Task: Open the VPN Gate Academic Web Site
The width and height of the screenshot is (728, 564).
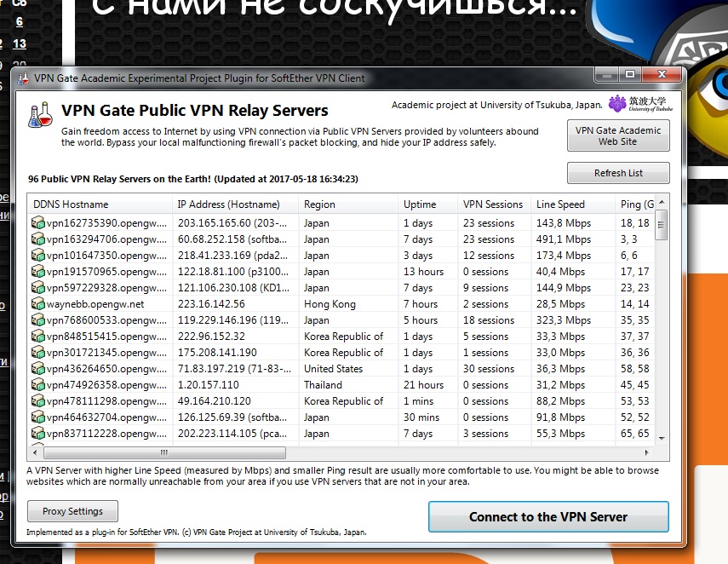Action: click(618, 135)
